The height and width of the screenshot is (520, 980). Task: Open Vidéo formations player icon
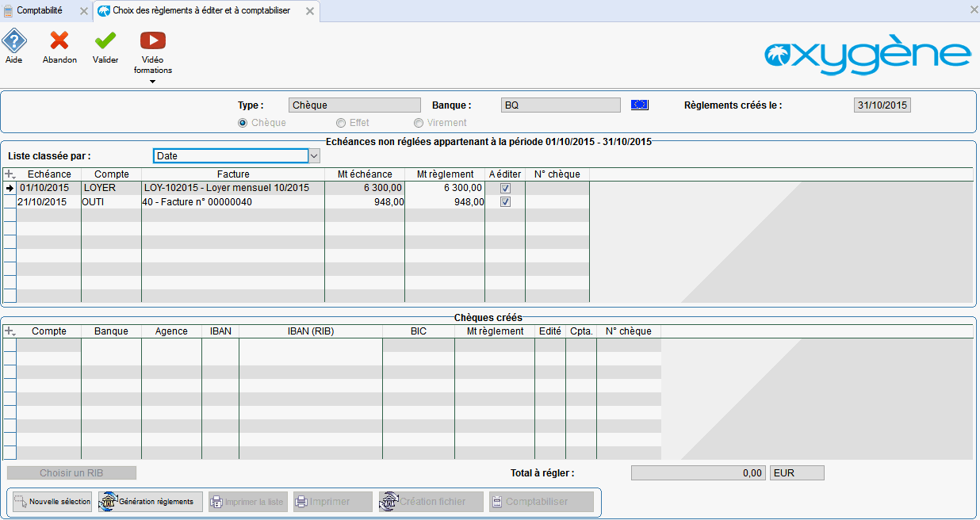pyautogui.click(x=153, y=40)
